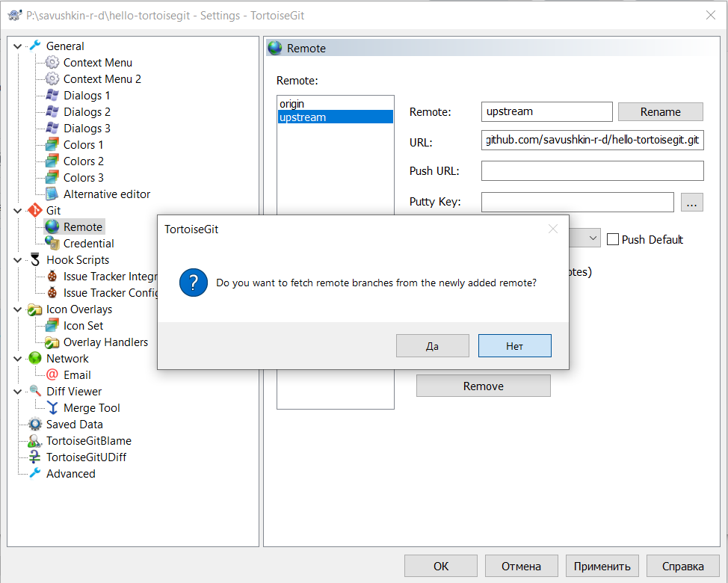This screenshot has width=728, height=583.
Task: Click the blue Merge Tool fork icon
Action: (52, 407)
